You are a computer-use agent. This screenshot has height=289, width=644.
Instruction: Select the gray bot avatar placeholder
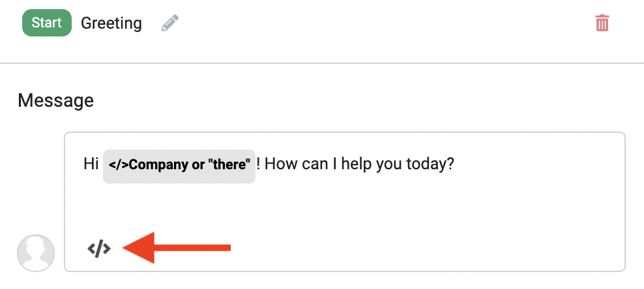click(x=36, y=253)
